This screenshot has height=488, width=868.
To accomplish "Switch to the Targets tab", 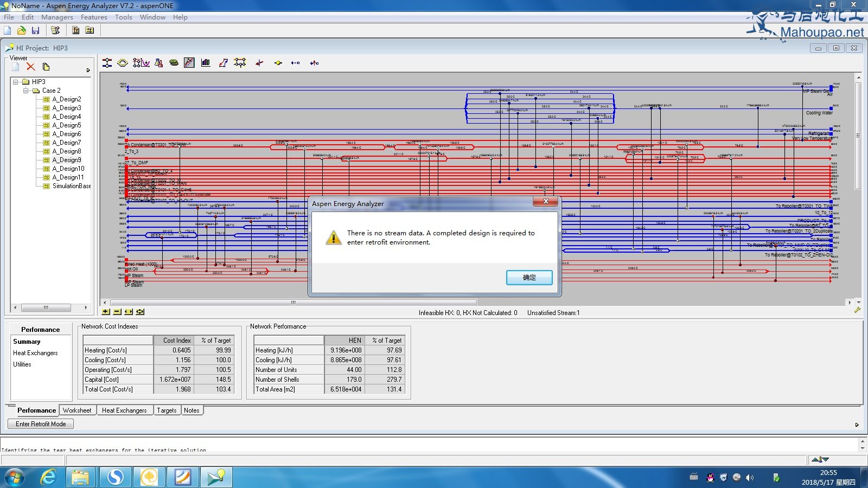I will click(167, 410).
